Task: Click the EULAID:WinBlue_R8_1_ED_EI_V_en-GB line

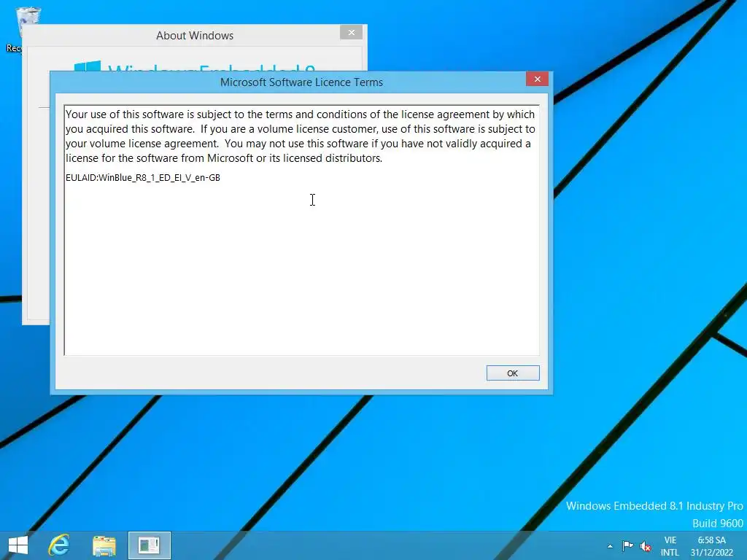Action: (x=143, y=178)
